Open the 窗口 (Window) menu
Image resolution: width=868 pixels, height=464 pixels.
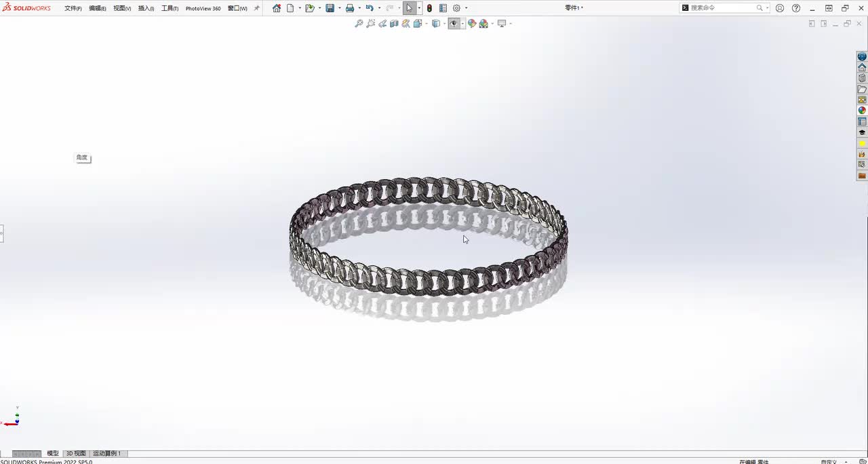tap(237, 8)
